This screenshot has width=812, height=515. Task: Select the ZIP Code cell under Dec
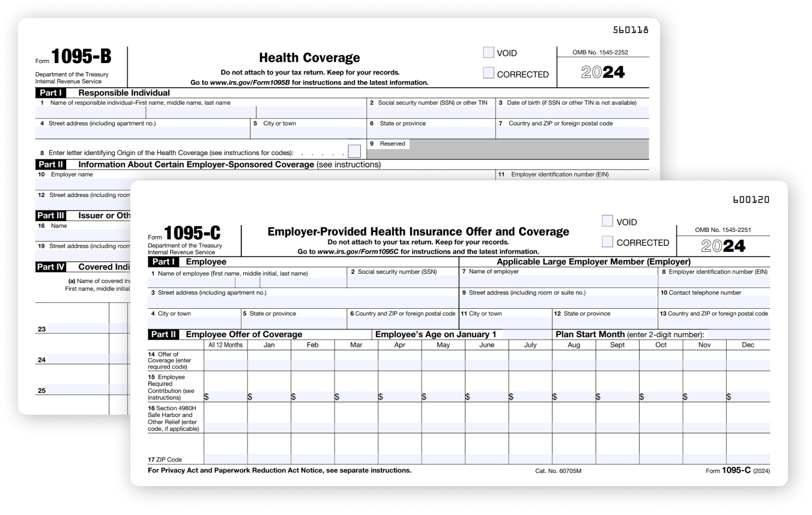click(748, 459)
